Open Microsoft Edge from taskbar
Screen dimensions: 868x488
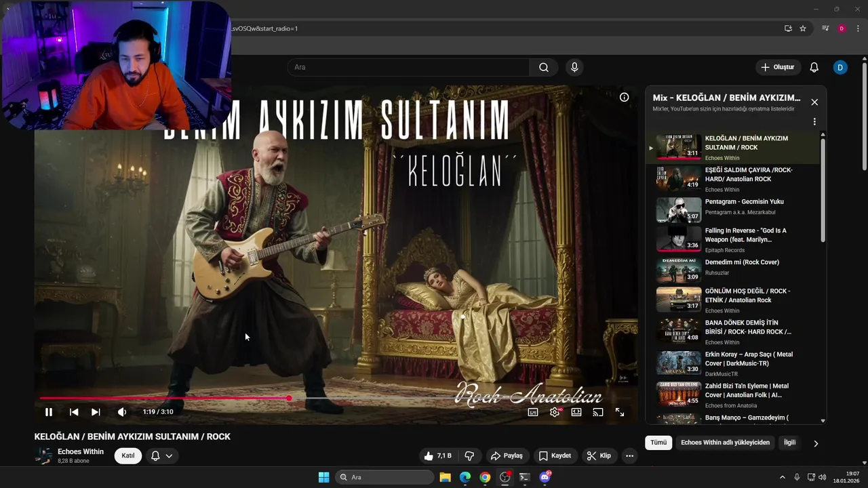pyautogui.click(x=465, y=477)
